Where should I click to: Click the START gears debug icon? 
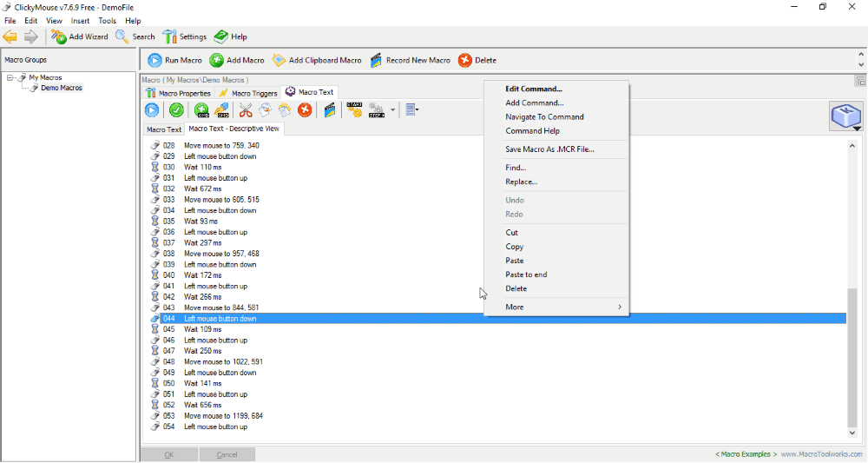point(354,110)
